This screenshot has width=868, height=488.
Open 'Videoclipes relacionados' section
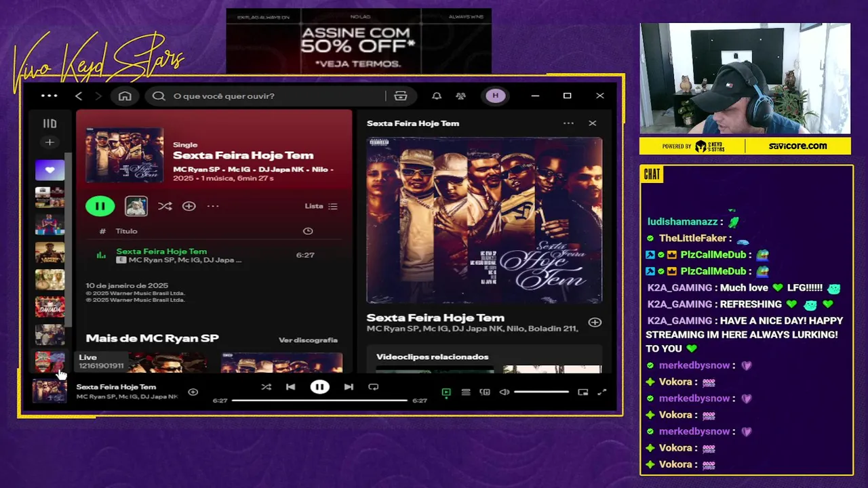[432, 357]
